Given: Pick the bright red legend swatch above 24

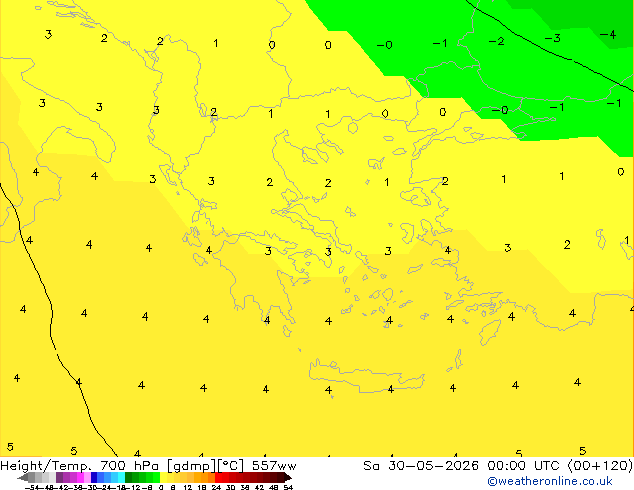Looking at the screenshot, I should 218,477.
